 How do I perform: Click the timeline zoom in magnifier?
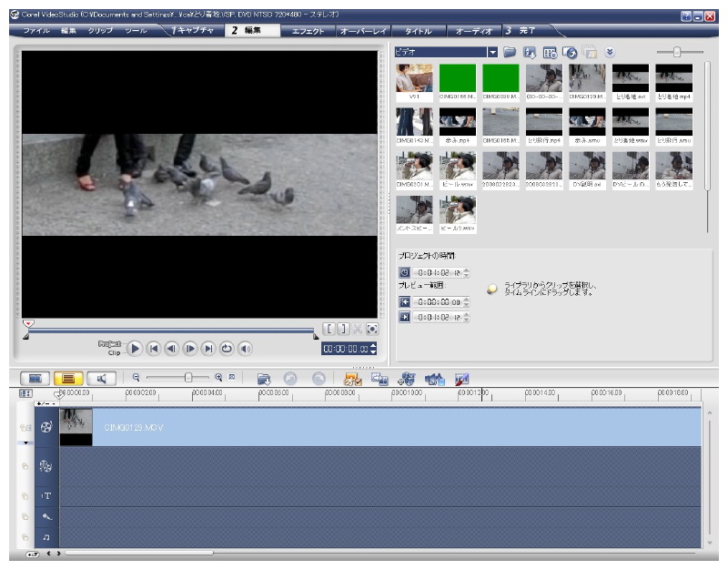click(x=218, y=377)
